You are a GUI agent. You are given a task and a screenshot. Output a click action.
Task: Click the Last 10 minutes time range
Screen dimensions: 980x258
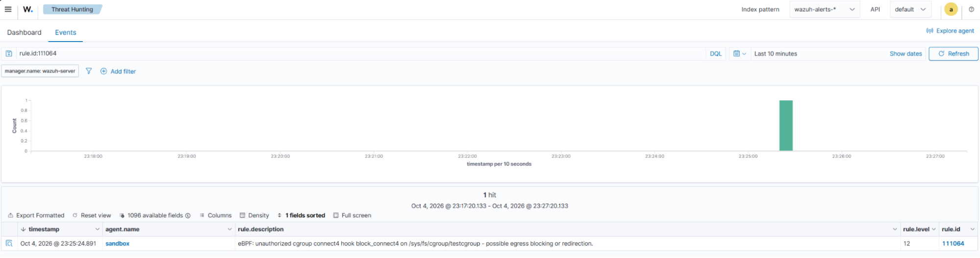(x=776, y=54)
